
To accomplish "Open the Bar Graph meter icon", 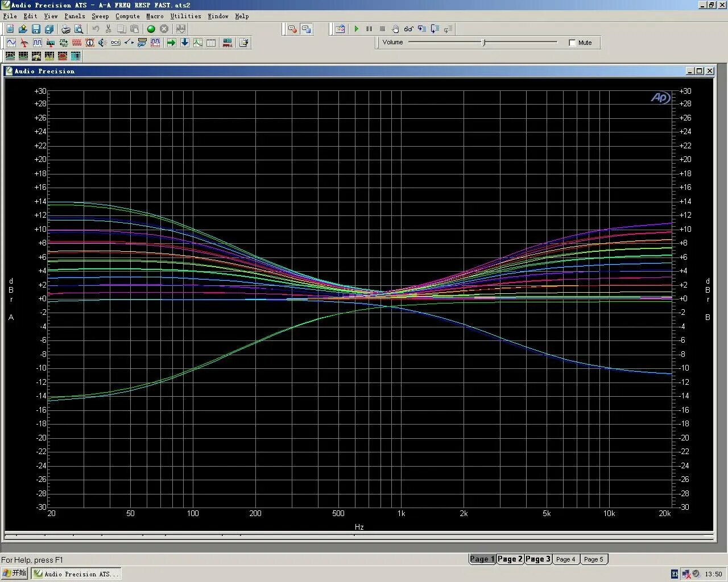I will click(227, 43).
